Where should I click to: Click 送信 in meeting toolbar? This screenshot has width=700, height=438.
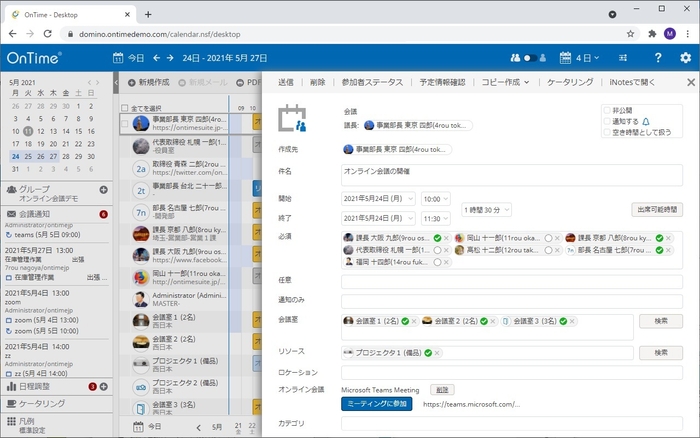(x=286, y=82)
